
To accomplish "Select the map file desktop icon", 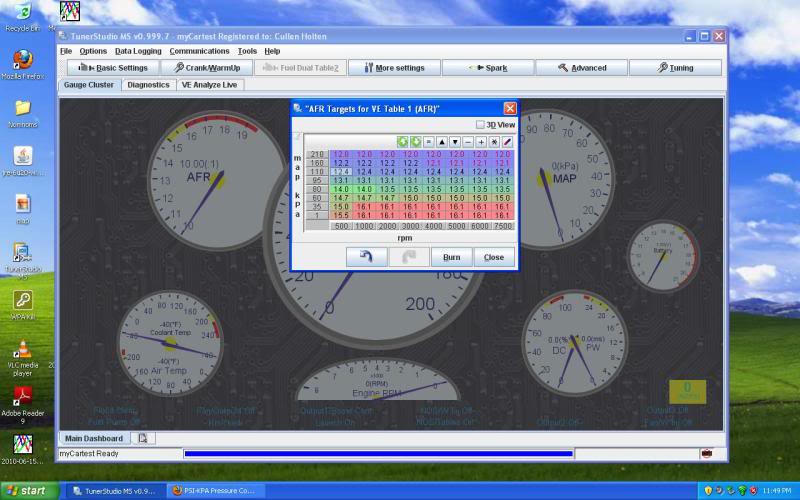I will [22, 209].
